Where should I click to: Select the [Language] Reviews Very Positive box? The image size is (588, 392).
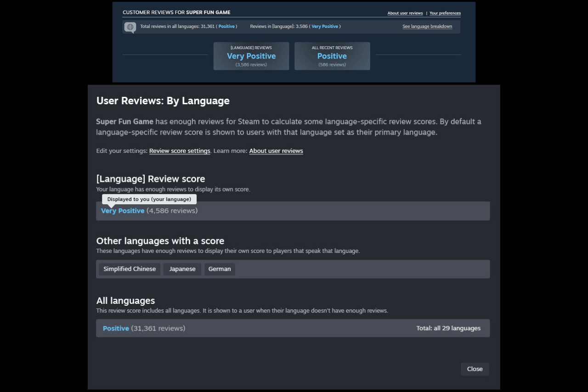coord(251,56)
